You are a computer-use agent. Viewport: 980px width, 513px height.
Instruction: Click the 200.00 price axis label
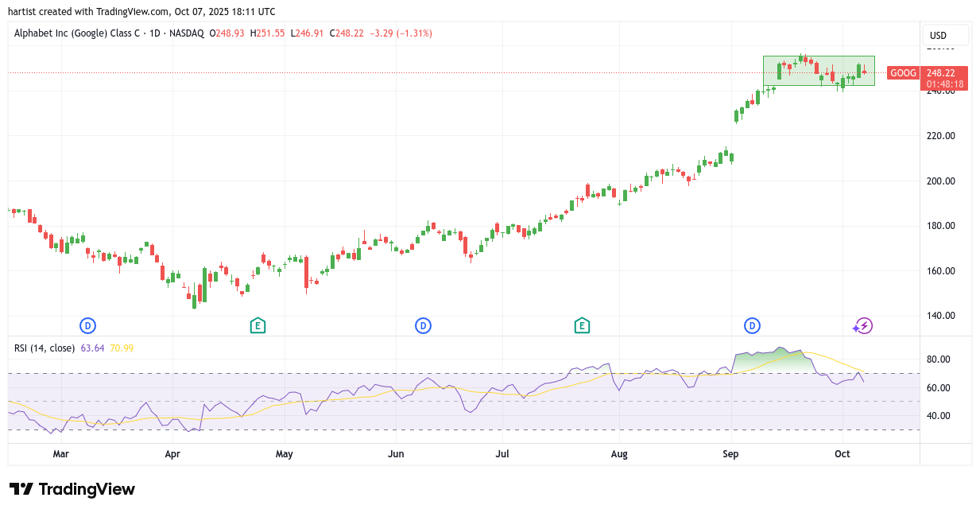pyautogui.click(x=941, y=181)
